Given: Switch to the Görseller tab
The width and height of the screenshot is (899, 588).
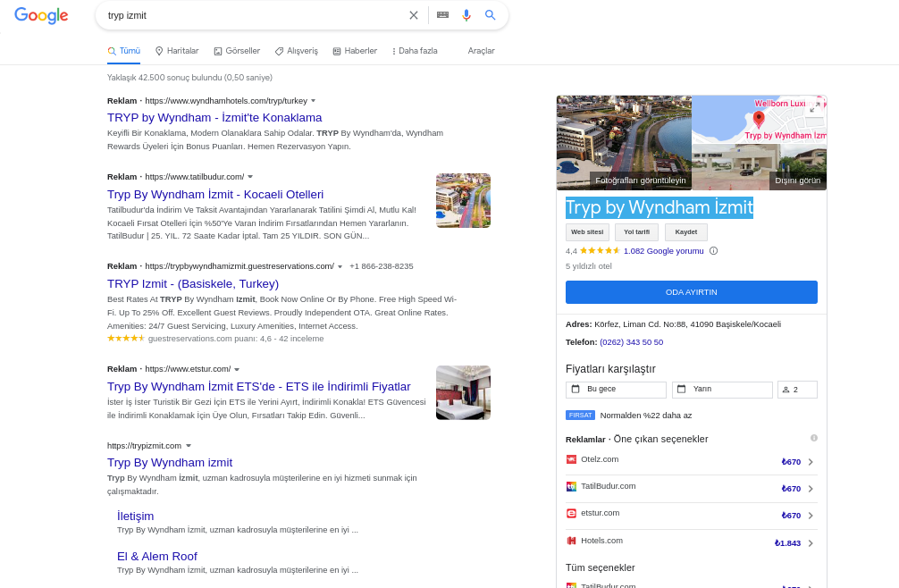Looking at the screenshot, I should pos(238,51).
